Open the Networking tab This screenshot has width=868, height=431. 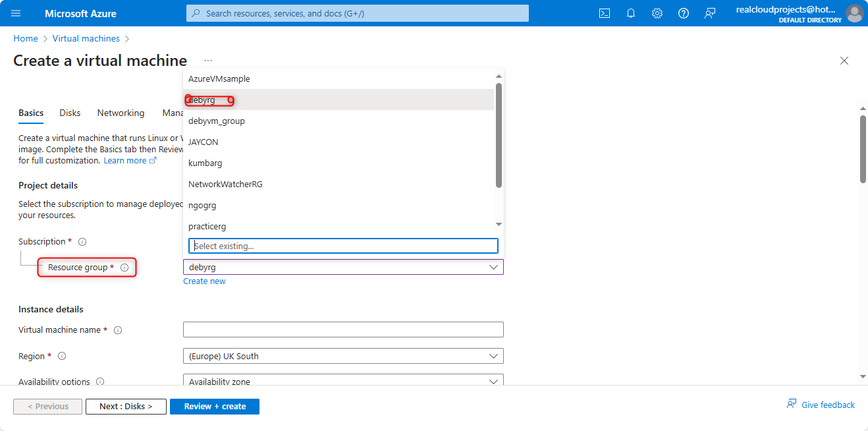(x=121, y=113)
